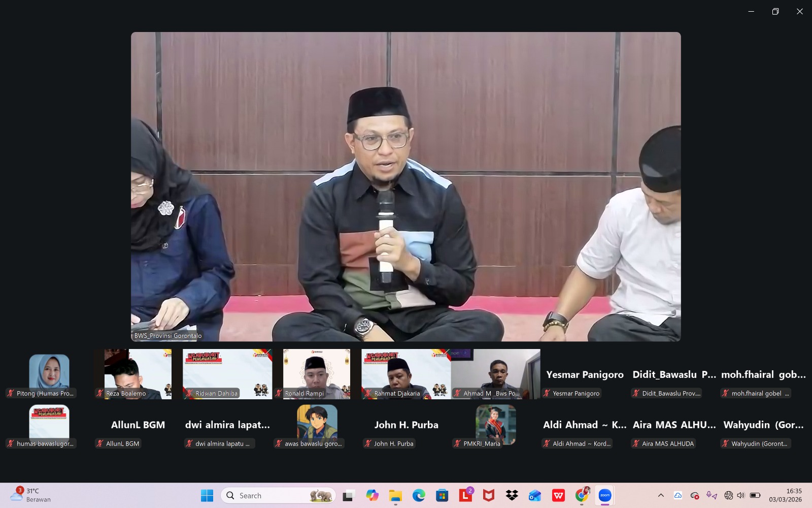Click the muted mic icon beside Ridwan Dahiba
Image resolution: width=812 pixels, height=508 pixels.
click(189, 393)
